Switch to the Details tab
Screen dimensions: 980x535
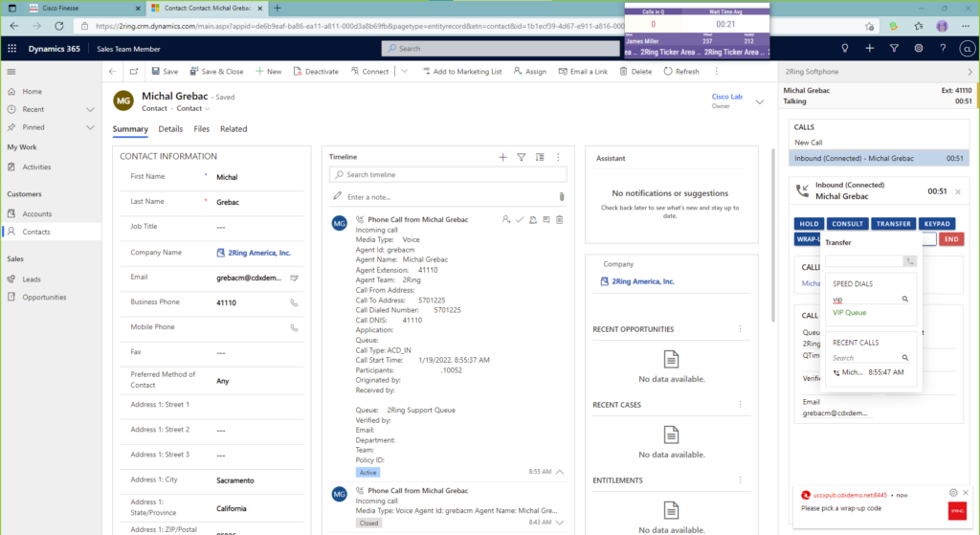[170, 129]
